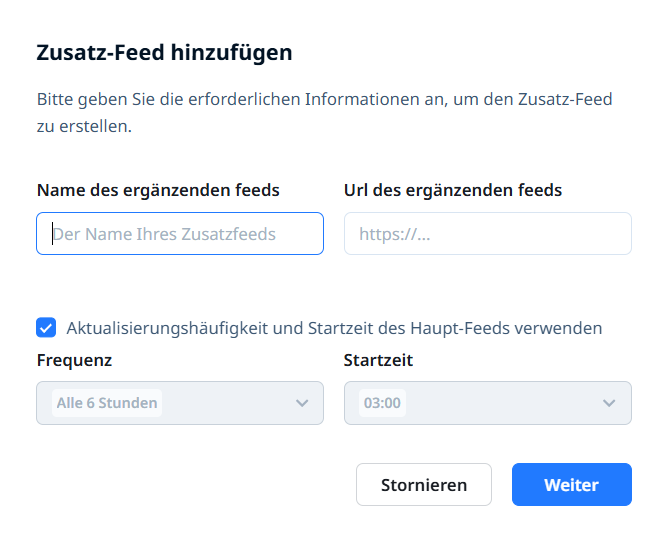Open the Frequenz dropdown field

pos(180,403)
